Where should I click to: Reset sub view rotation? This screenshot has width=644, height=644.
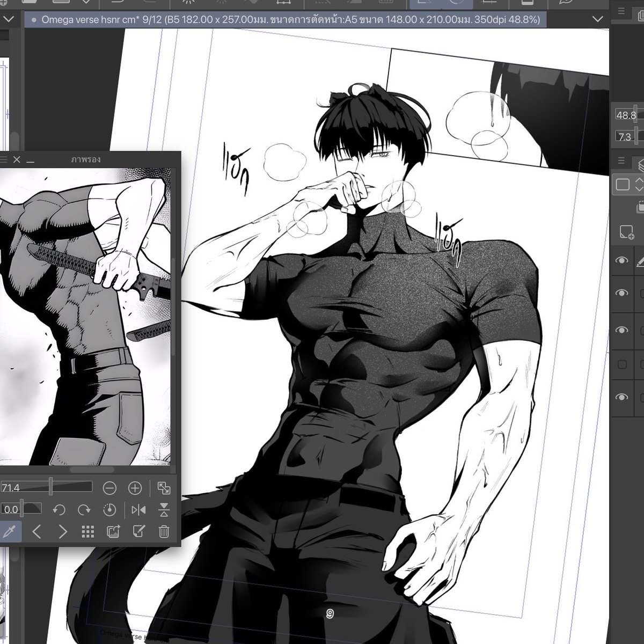coord(109,509)
